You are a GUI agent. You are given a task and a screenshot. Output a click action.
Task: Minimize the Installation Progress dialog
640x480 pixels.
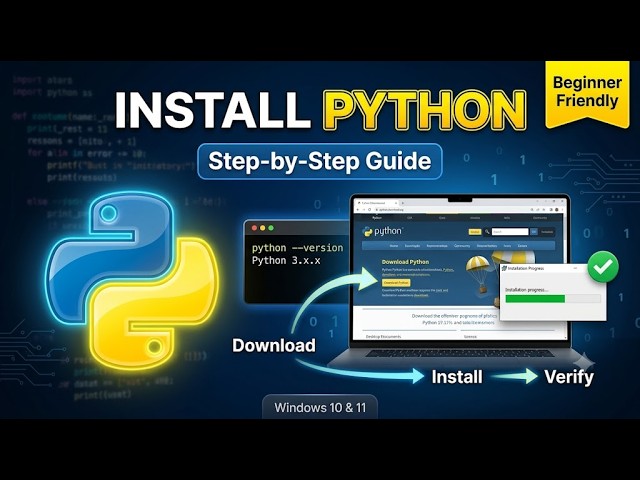(x=575, y=268)
